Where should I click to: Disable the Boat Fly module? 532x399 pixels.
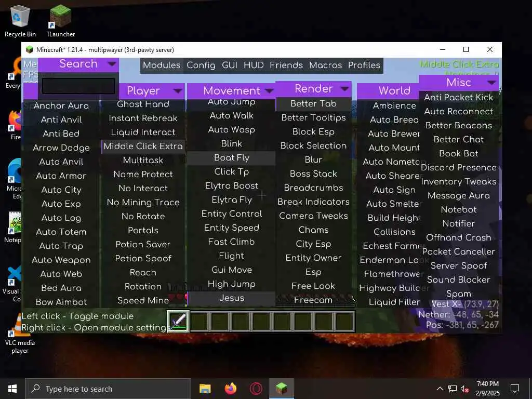coord(231,158)
